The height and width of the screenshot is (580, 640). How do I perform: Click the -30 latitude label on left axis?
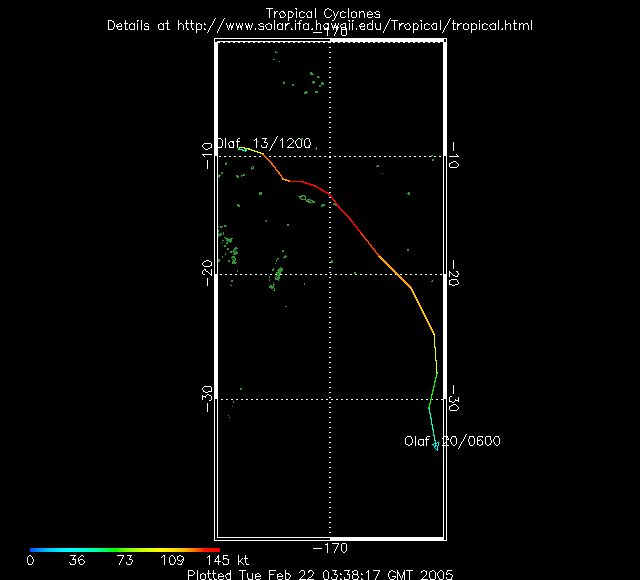(x=207, y=399)
